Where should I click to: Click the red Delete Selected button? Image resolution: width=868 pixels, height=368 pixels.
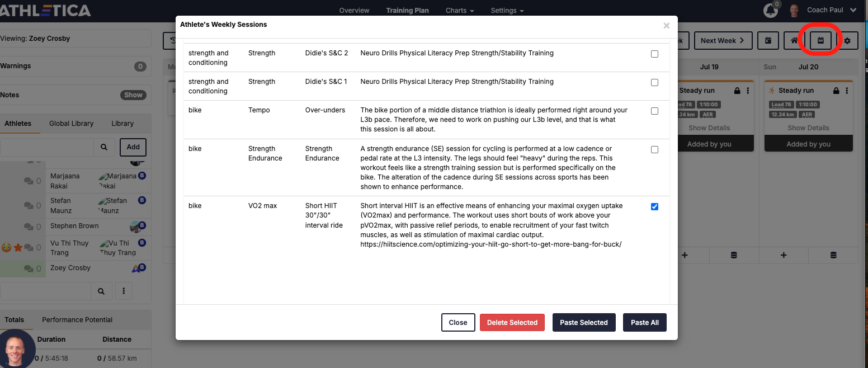tap(512, 322)
